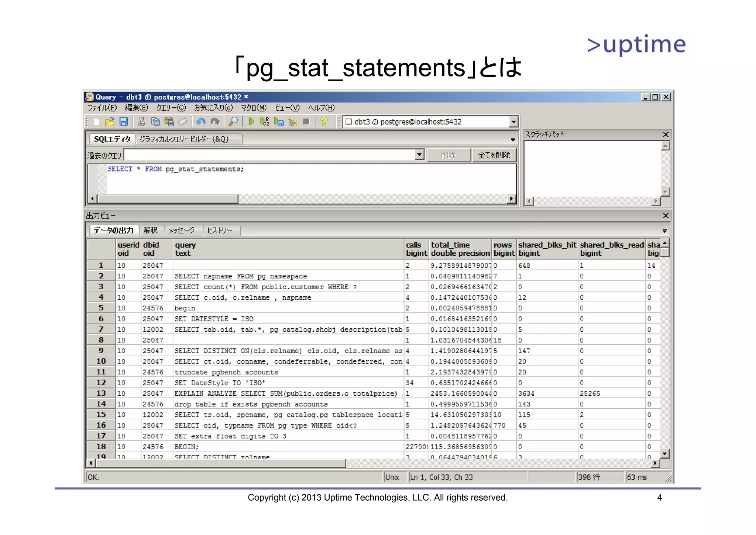Select row header 13 in results
This screenshot has width=756, height=535.
point(101,393)
